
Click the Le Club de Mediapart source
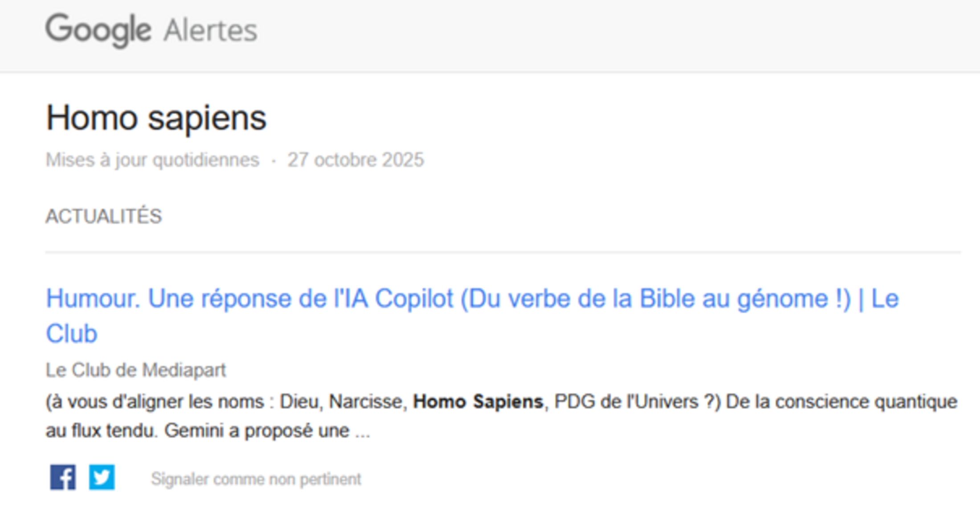point(136,370)
